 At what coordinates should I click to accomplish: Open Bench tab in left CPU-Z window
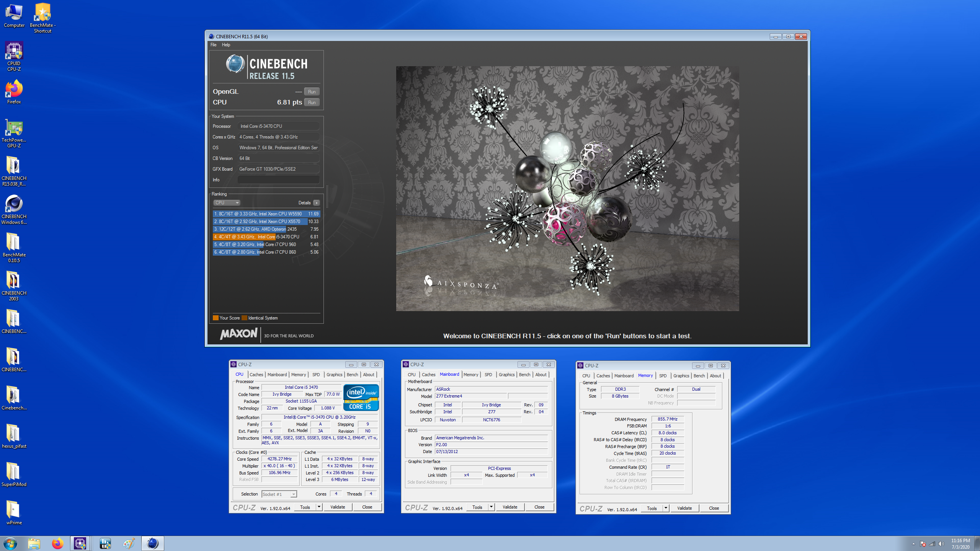point(352,375)
